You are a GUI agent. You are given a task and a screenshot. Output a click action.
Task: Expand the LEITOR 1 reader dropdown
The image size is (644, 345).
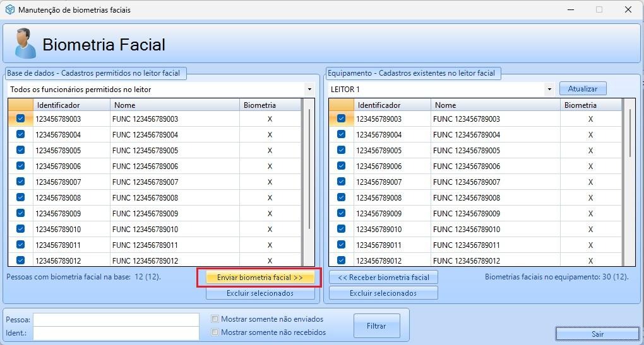tap(549, 90)
